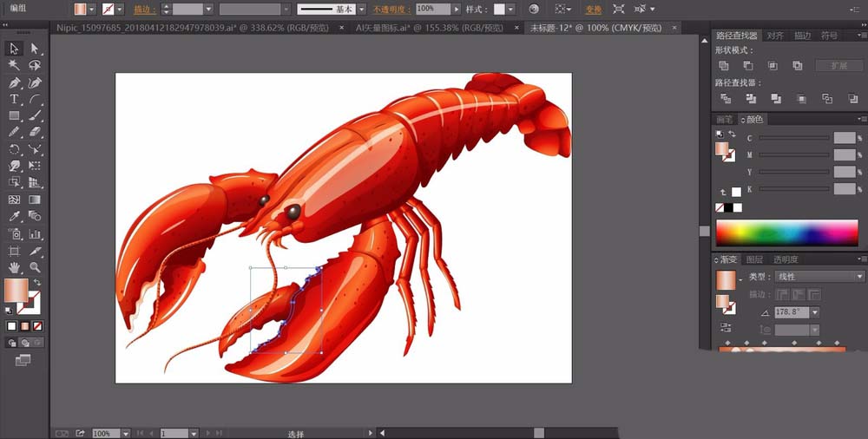Select the Direct Selection tool
Viewport: 868px width, 439px height.
[35, 48]
